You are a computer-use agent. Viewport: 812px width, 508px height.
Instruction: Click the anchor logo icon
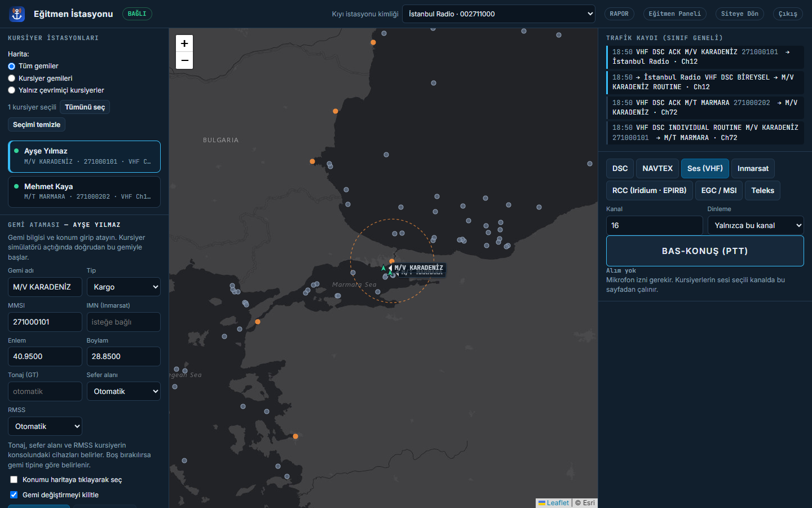click(17, 14)
